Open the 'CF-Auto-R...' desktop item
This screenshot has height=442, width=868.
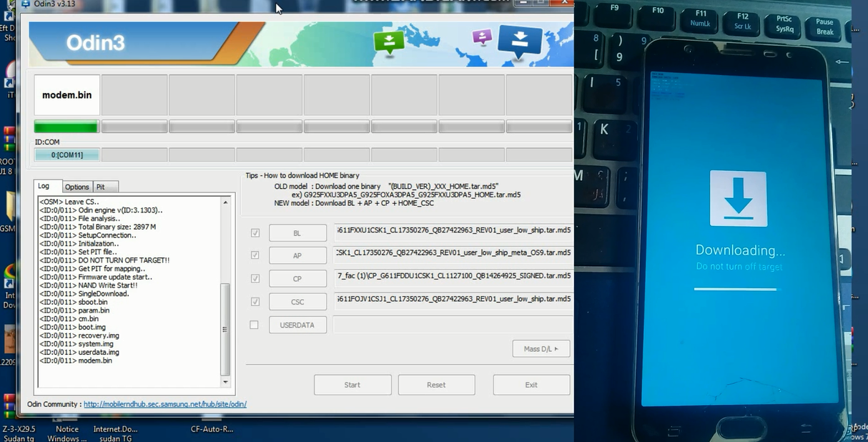212,430
